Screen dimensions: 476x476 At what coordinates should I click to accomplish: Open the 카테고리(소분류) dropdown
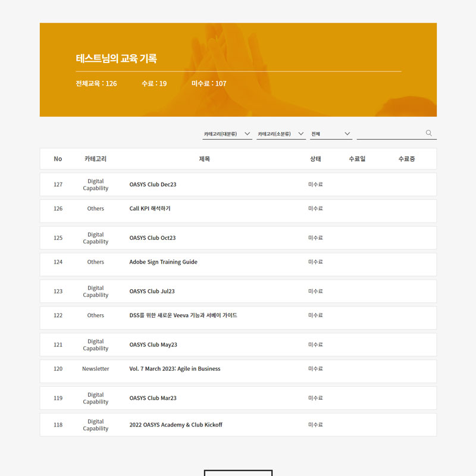click(281, 134)
